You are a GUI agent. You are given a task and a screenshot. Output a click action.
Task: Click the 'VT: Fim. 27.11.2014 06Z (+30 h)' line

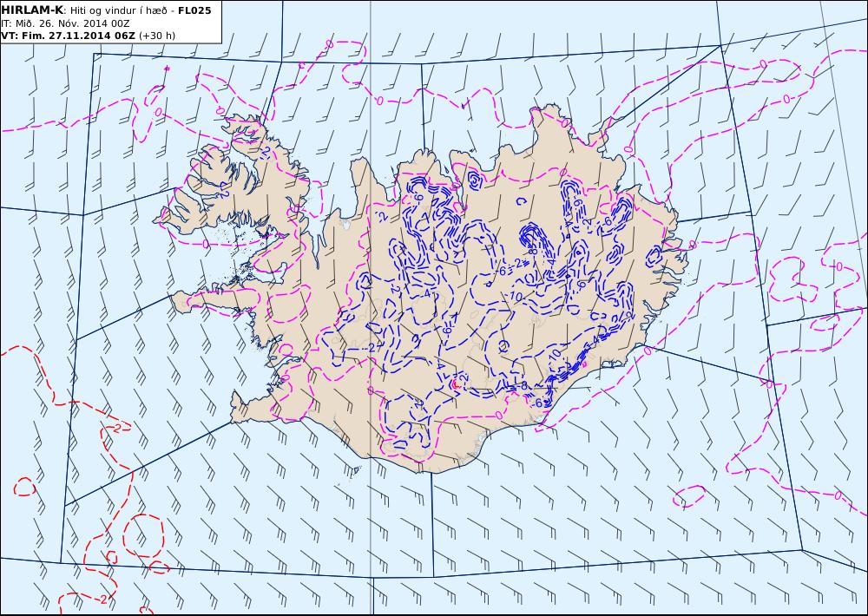pyautogui.click(x=88, y=36)
